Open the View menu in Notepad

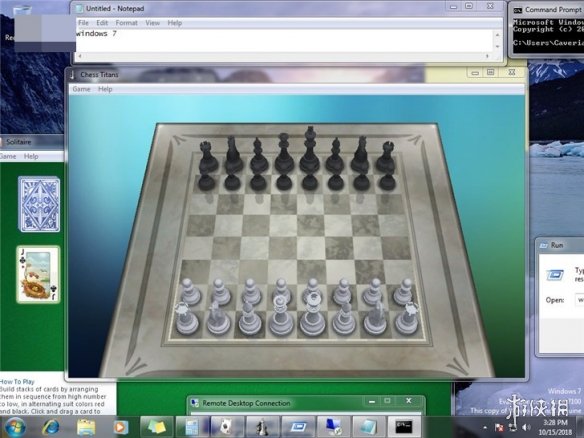tap(152, 23)
